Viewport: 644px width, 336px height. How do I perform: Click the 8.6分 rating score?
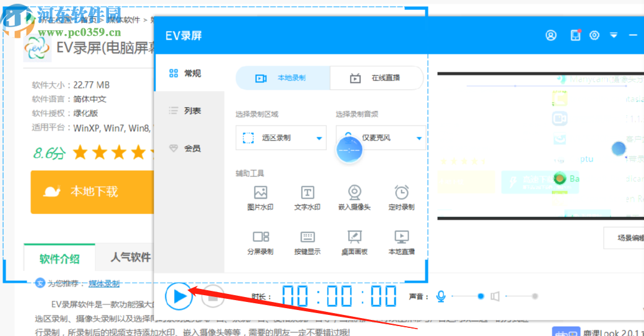coord(49,153)
